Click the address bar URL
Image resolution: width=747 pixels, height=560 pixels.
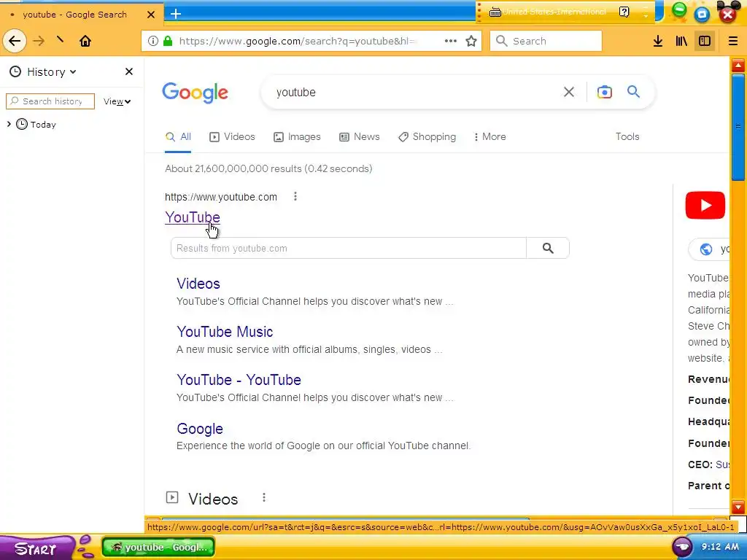298,41
